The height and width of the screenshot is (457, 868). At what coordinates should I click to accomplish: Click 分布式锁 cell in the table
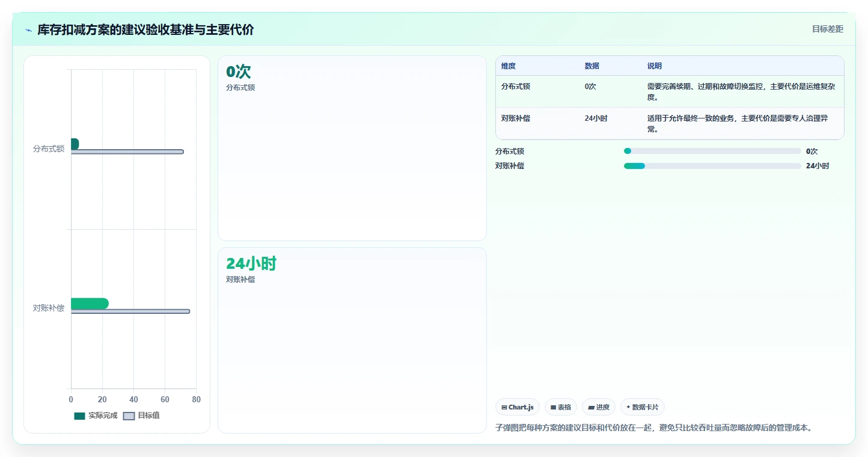(x=516, y=87)
